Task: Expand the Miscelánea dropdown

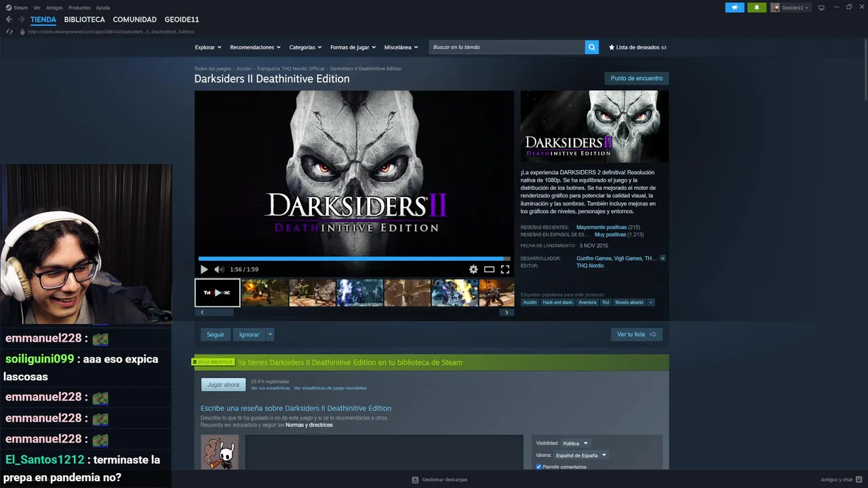Action: [x=401, y=47]
